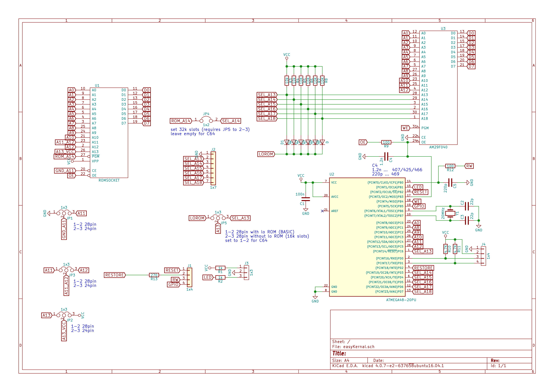Image resolution: width=554 pixels, height=392 pixels.
Task: Select the J4 1x4 connector
Action: coord(483,256)
